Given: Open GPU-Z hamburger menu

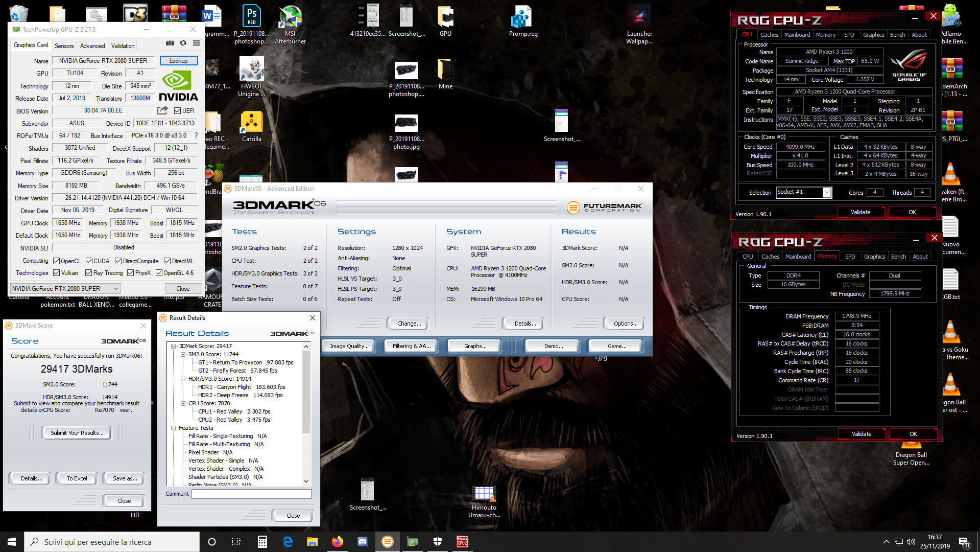Looking at the screenshot, I should pyautogui.click(x=196, y=43).
